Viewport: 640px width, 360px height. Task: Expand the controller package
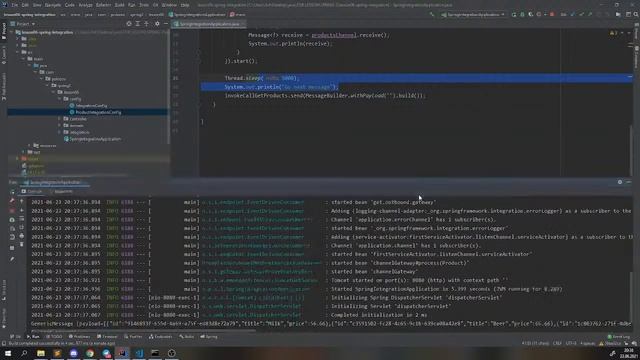coord(60,119)
